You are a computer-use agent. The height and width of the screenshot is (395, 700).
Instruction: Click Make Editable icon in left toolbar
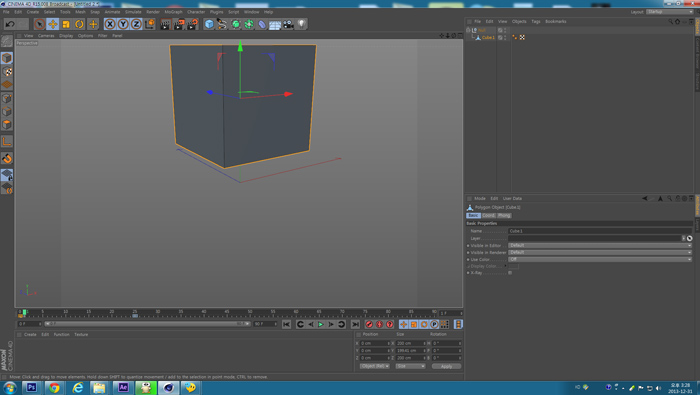pos(7,41)
